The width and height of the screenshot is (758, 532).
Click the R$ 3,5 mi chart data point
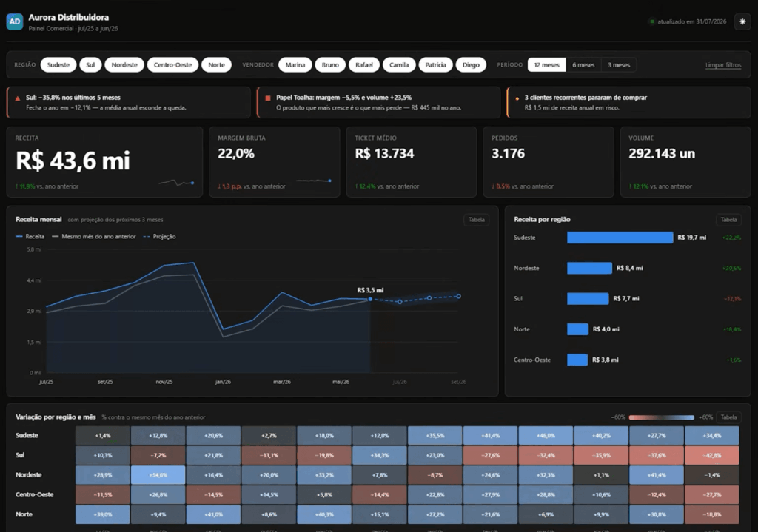tap(370, 299)
